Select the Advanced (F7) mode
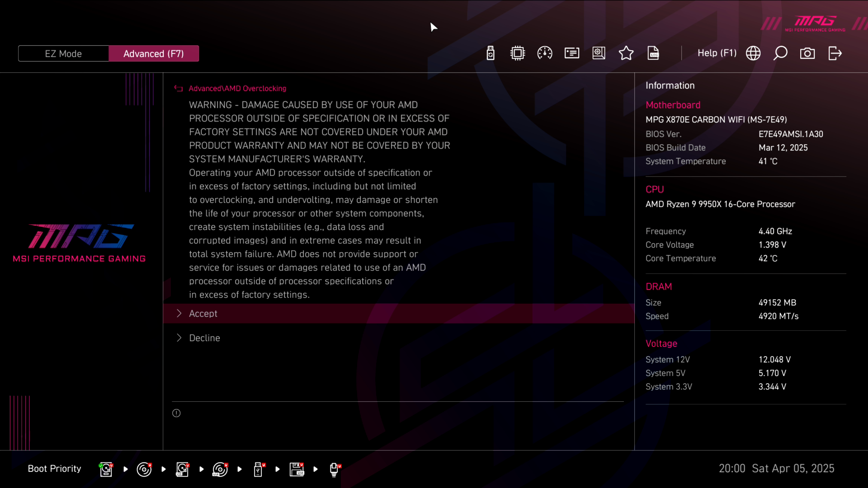The image size is (868, 488). coord(154,54)
